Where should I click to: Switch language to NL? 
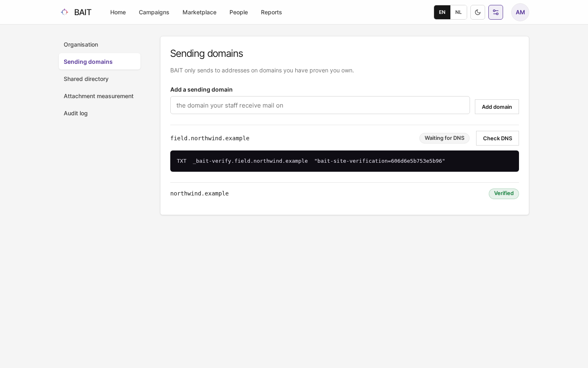459,12
